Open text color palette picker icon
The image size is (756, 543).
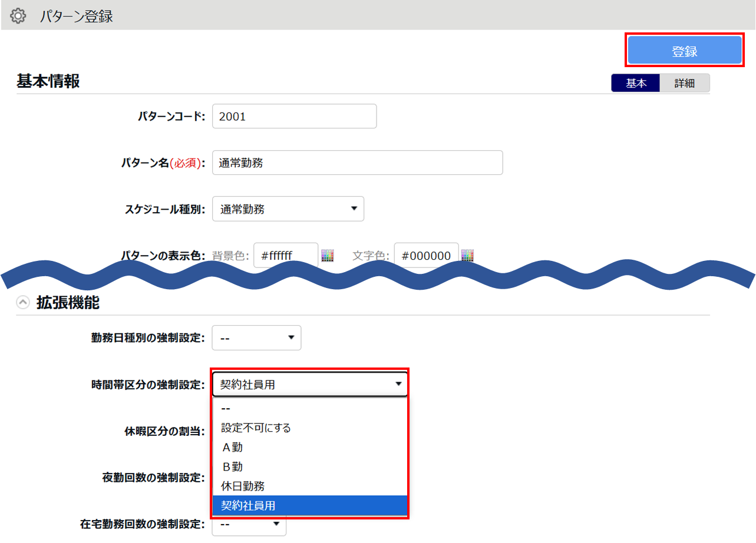468,256
